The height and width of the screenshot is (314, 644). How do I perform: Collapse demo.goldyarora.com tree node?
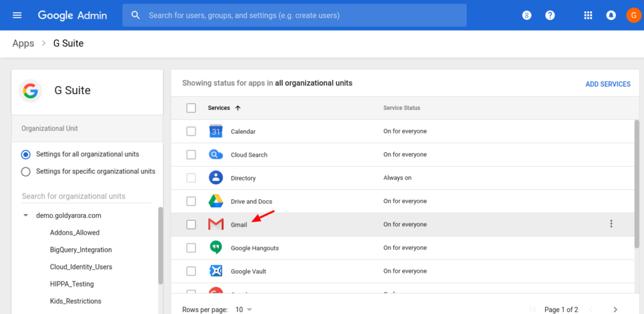[26, 215]
